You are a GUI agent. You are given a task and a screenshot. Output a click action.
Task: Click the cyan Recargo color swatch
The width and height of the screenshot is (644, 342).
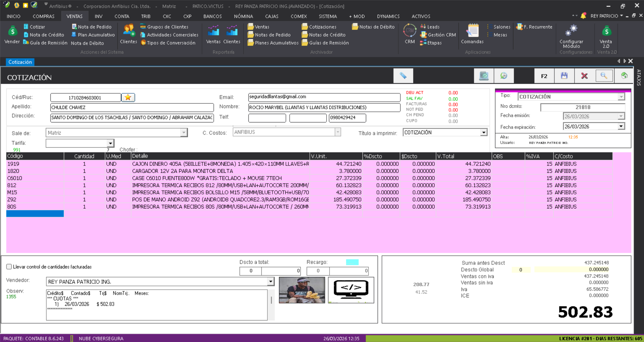[352, 262]
